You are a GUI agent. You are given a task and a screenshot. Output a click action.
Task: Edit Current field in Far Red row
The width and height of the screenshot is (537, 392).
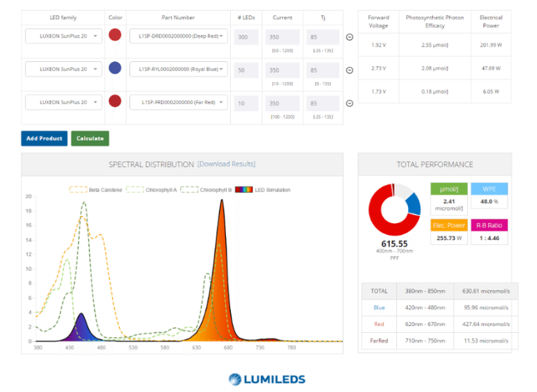282,103
